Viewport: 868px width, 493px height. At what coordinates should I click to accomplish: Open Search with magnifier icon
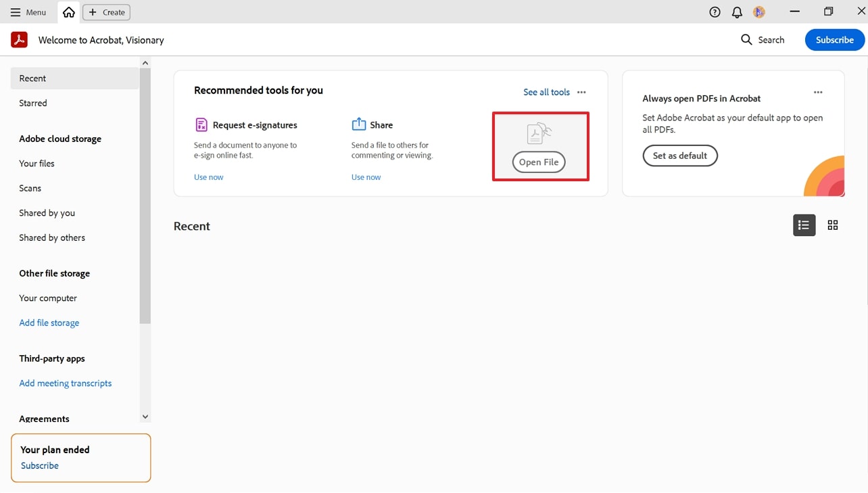[763, 40]
